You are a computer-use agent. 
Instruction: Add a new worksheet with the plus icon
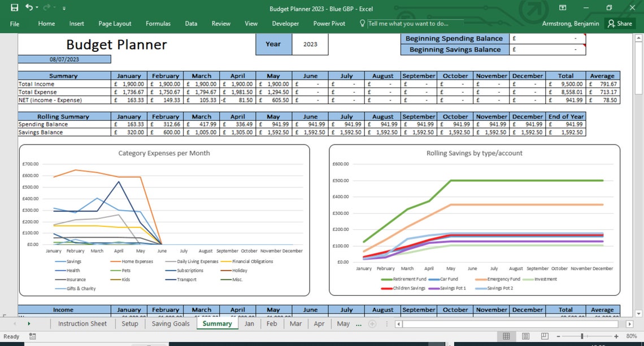click(x=372, y=323)
